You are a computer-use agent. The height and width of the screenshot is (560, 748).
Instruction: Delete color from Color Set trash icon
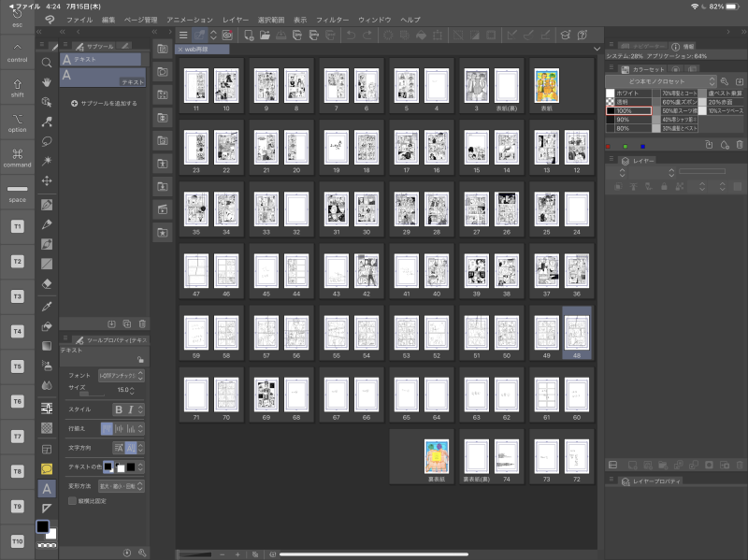[x=740, y=145]
